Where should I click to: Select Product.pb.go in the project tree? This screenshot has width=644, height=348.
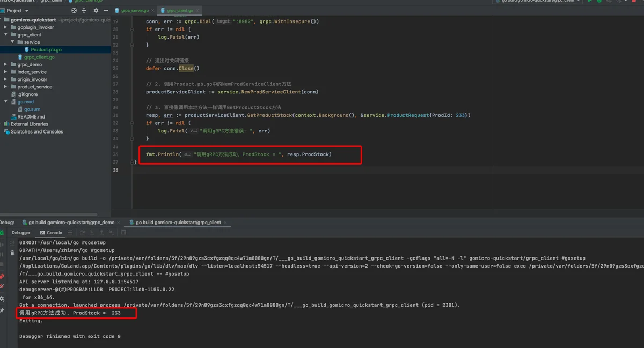click(46, 50)
